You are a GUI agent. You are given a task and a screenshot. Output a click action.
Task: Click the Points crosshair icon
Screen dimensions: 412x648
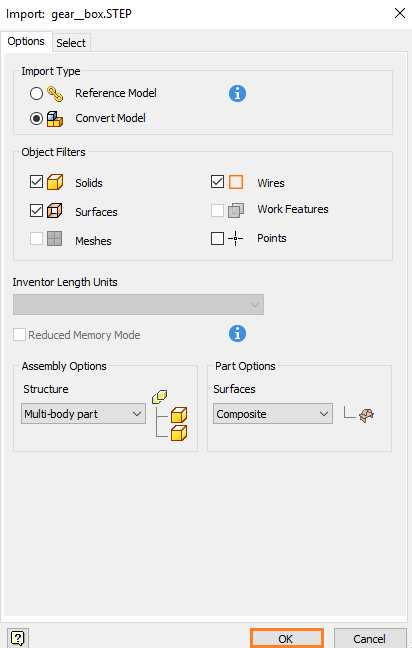click(236, 238)
